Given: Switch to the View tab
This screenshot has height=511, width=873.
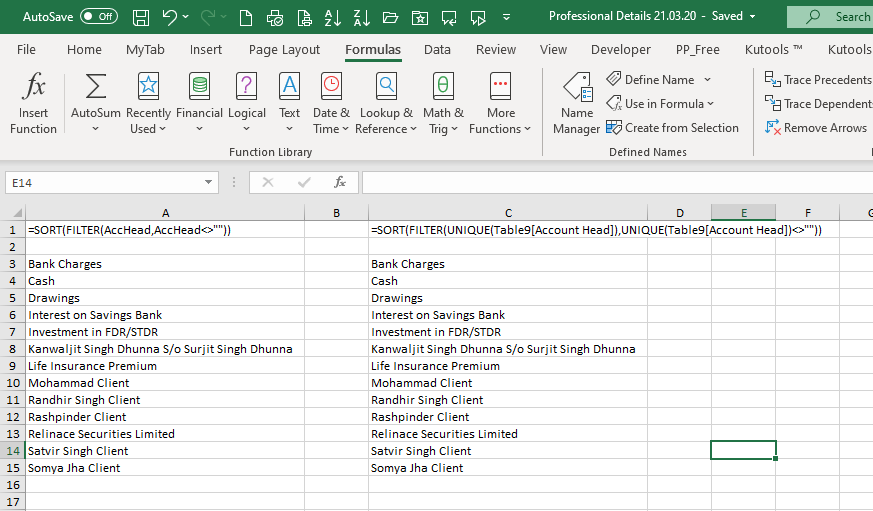Looking at the screenshot, I should point(553,50).
